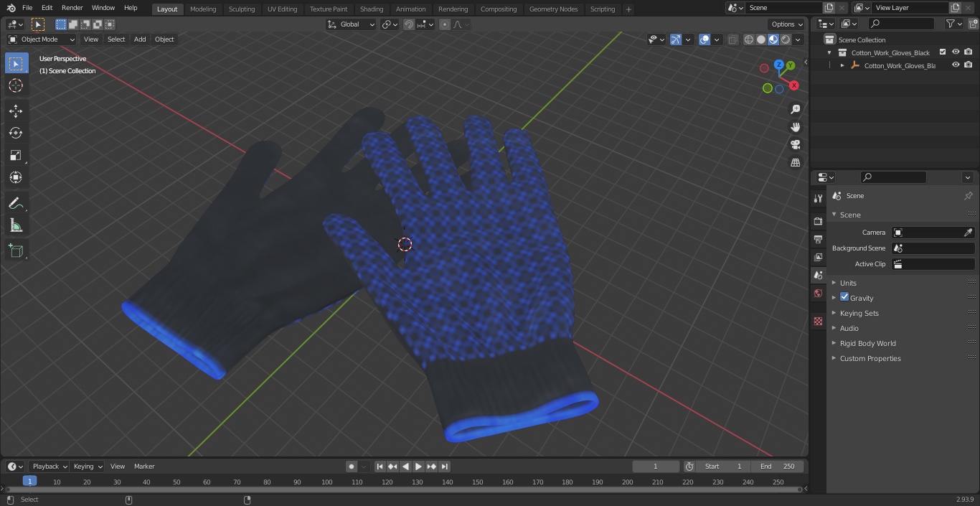This screenshot has width=980, height=506.
Task: Switch to wireframe viewport shading
Action: pos(749,39)
